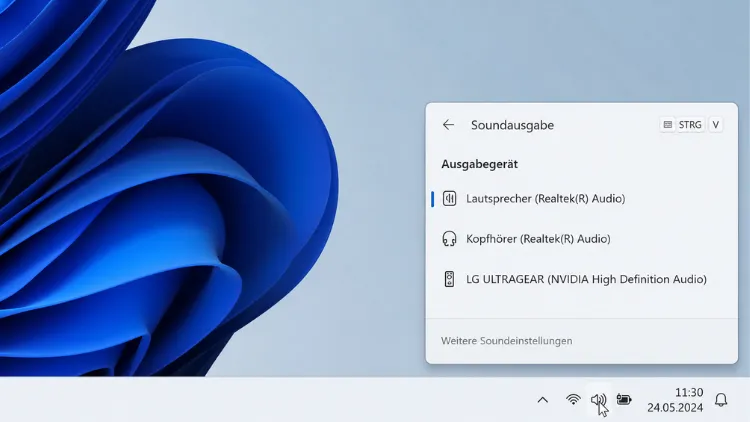The height and width of the screenshot is (422, 750).
Task: Click the speaker icon next to Lautsprecher
Action: pos(449,199)
